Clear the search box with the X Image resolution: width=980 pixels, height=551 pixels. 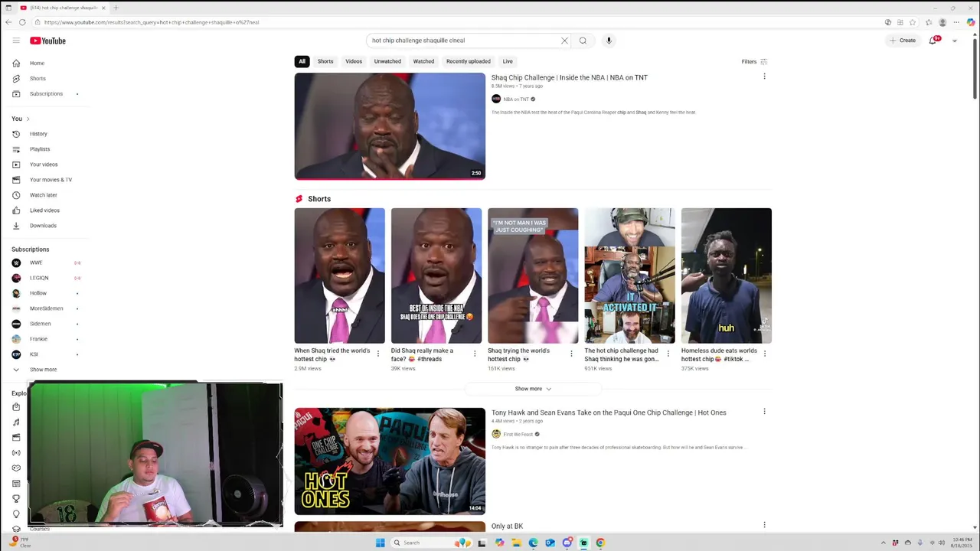[564, 41]
